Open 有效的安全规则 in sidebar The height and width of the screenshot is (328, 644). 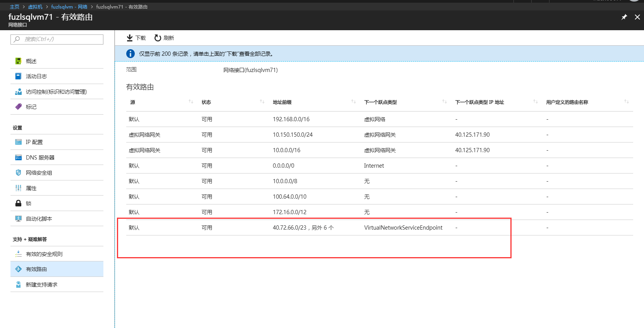(44, 254)
